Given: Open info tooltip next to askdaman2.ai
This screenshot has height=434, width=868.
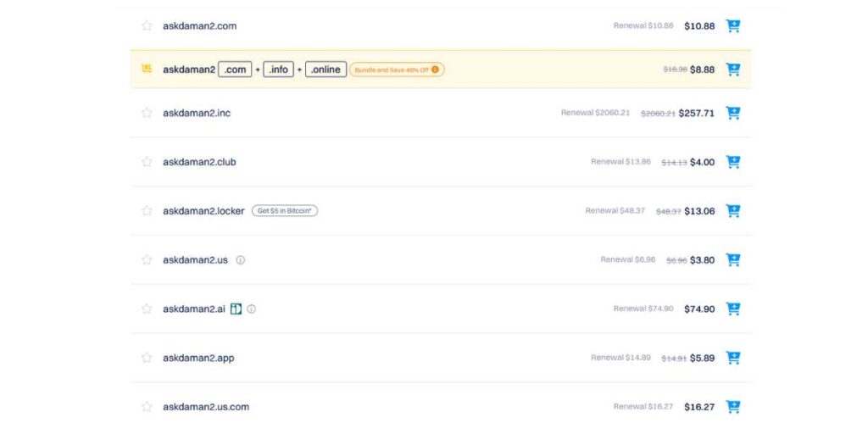Looking at the screenshot, I should click(x=251, y=309).
